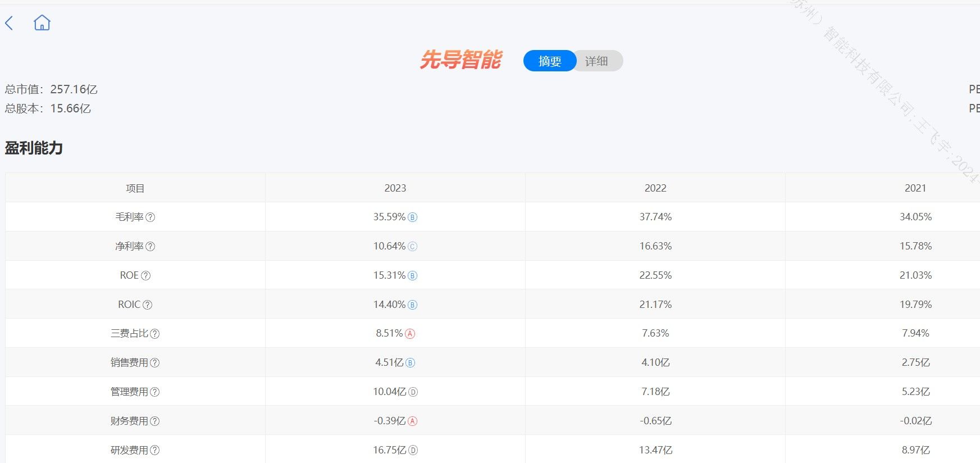Click the 2021 gross margin value 34.05%

(915, 217)
